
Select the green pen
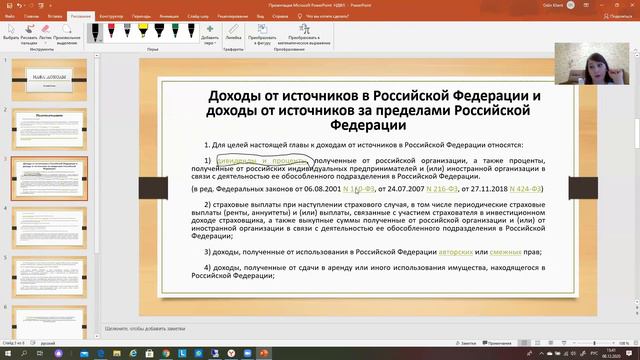click(x=175, y=31)
